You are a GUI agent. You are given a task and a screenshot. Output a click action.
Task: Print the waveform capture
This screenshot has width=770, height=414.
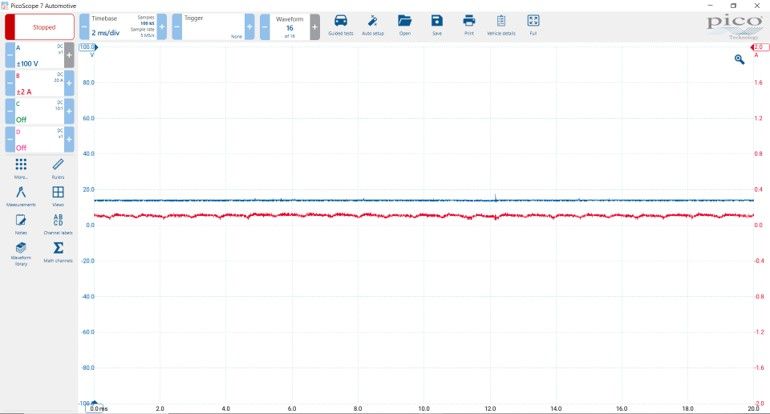(x=468, y=25)
